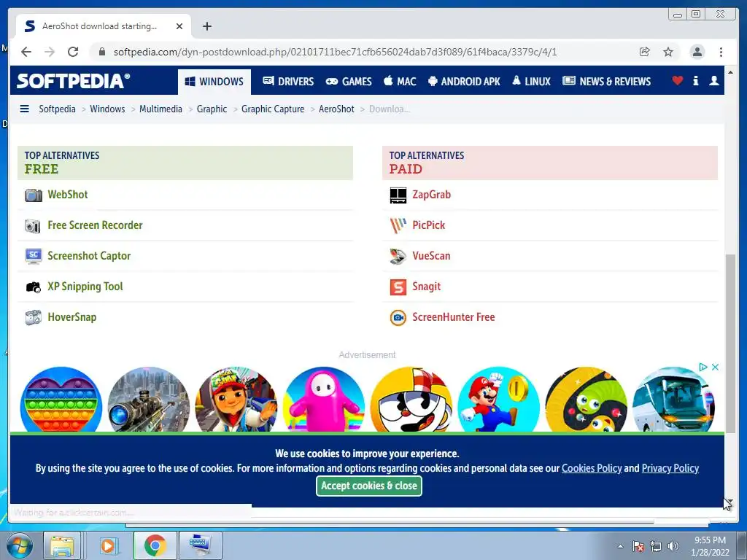Click the volume icon in system tray
Viewport: 747px width, 560px height.
(673, 546)
